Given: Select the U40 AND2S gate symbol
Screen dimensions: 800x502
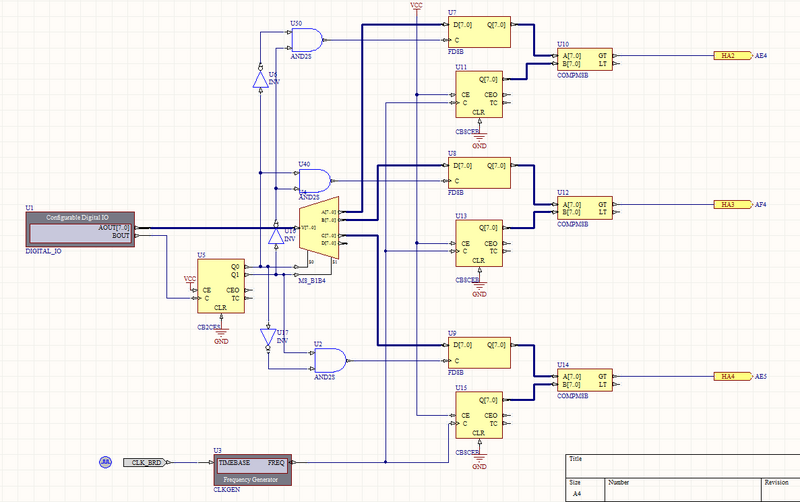Looking at the screenshot, I should coord(316,181).
